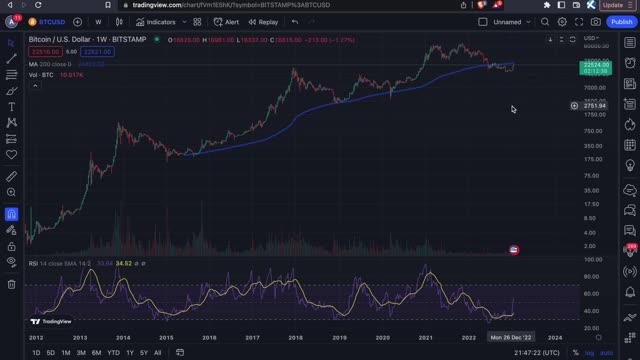Click the blue buy price box
The image size is (640, 360).
98,52
